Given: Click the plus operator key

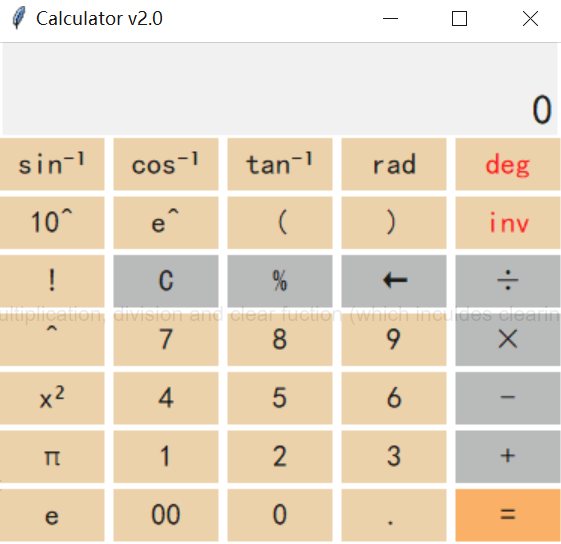Looking at the screenshot, I should (508, 456).
